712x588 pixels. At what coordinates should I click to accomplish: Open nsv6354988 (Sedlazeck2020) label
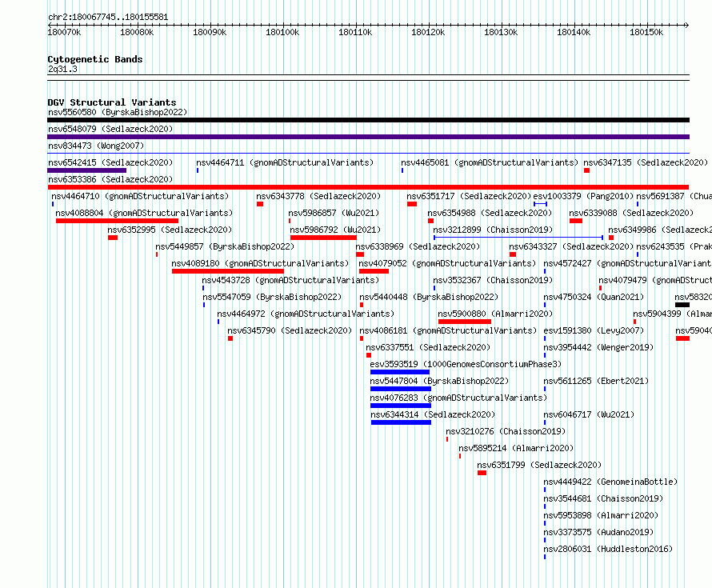coord(490,213)
